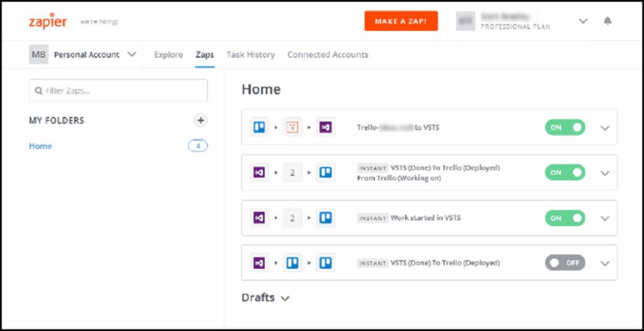644x331 pixels.
Task: Click the Trello icon in first zap
Action: pos(258,128)
